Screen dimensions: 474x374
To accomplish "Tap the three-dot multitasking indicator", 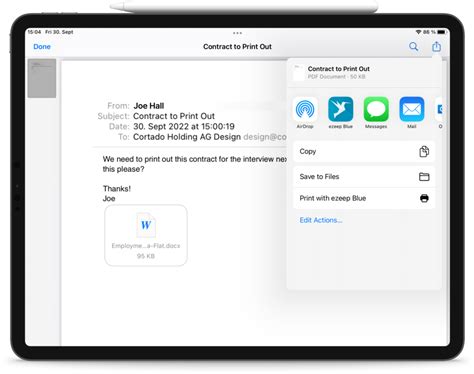I will [237, 33].
